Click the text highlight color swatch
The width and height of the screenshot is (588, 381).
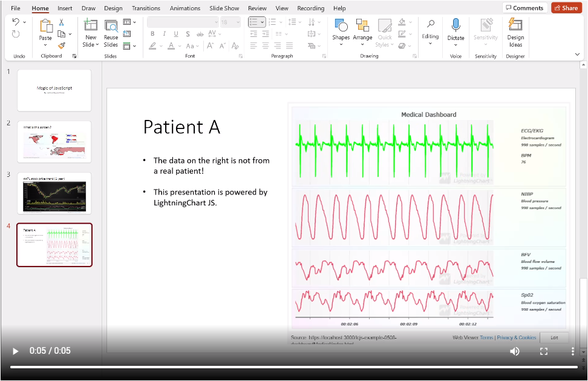point(152,46)
